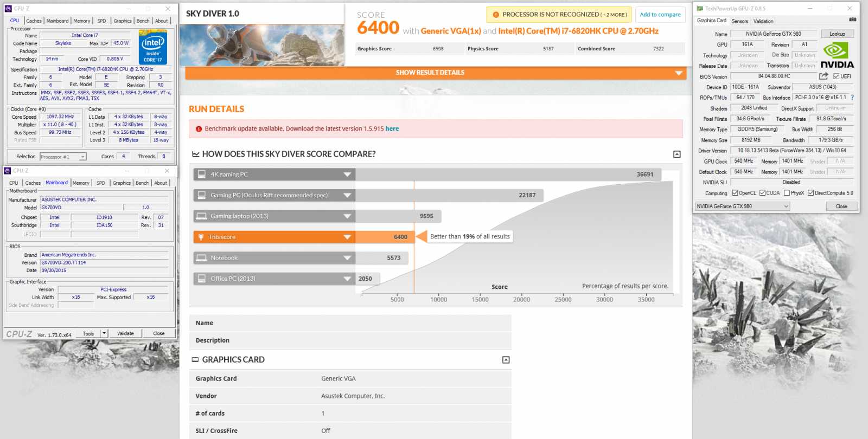The image size is (868, 439).
Task: Collapse the Graphics Card section toggle
Action: pyautogui.click(x=506, y=360)
